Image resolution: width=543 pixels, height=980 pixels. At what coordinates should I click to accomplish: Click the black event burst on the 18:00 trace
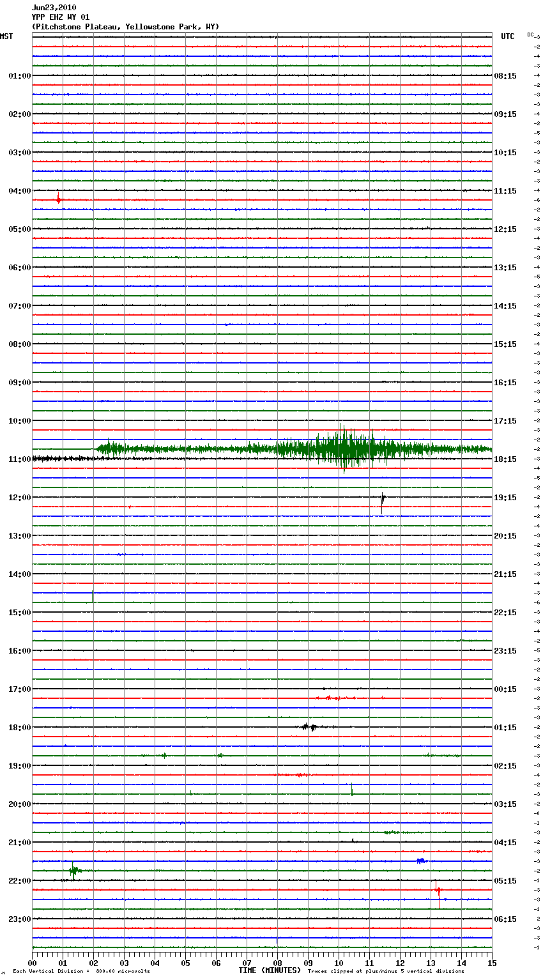pyautogui.click(x=310, y=727)
